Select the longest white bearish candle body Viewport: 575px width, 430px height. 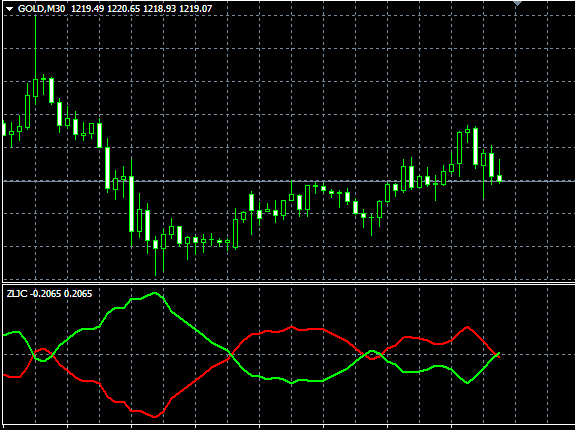[x=132, y=204]
